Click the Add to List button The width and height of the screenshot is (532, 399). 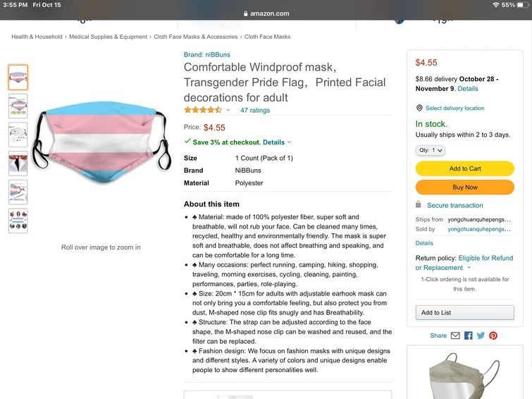click(x=464, y=312)
